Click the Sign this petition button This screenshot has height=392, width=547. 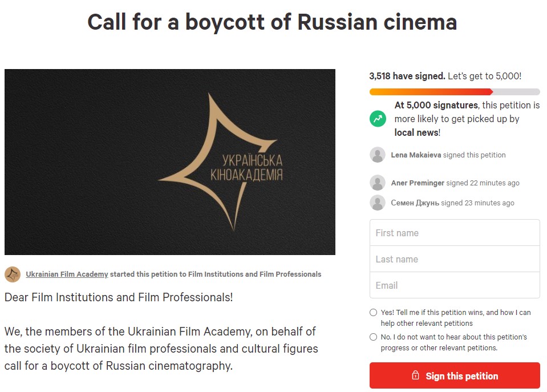click(x=455, y=375)
